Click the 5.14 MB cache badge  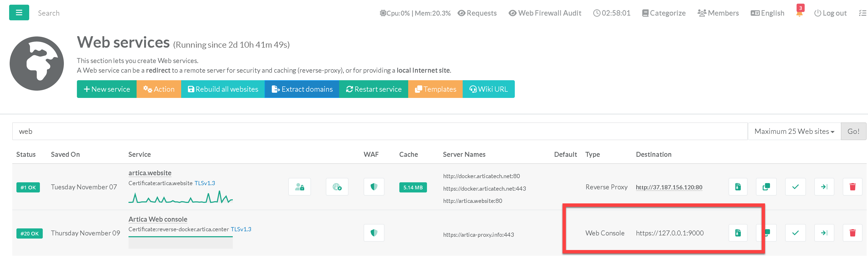[413, 188]
